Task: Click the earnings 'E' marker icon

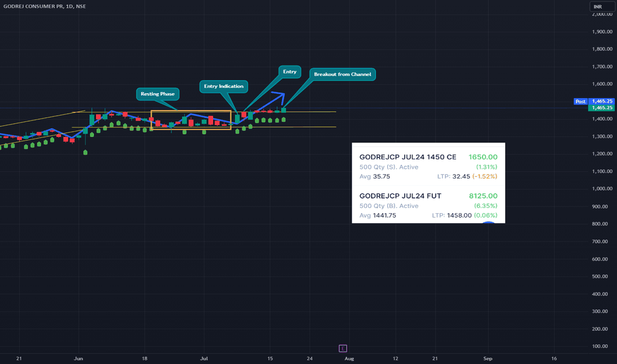Action: (x=343, y=348)
